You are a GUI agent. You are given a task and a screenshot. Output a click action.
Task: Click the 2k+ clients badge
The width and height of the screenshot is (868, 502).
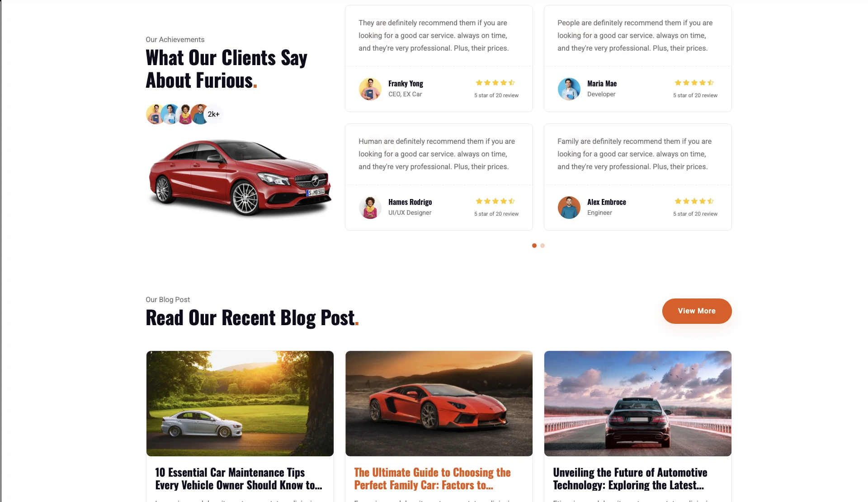click(213, 114)
